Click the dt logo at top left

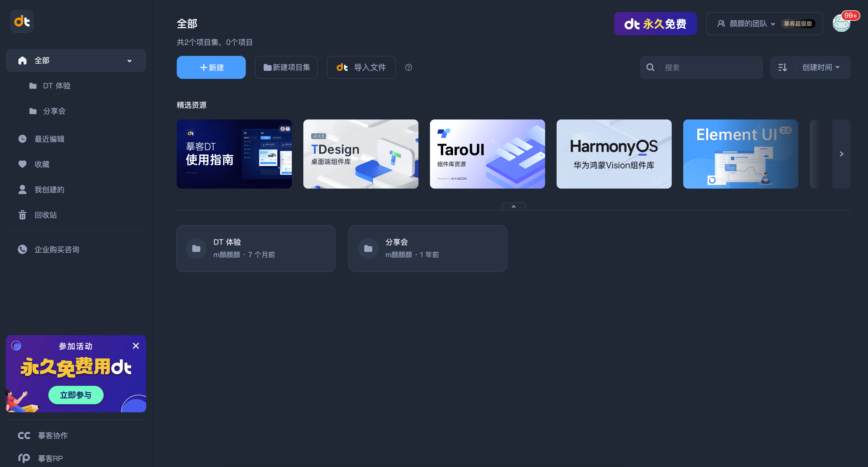point(22,21)
